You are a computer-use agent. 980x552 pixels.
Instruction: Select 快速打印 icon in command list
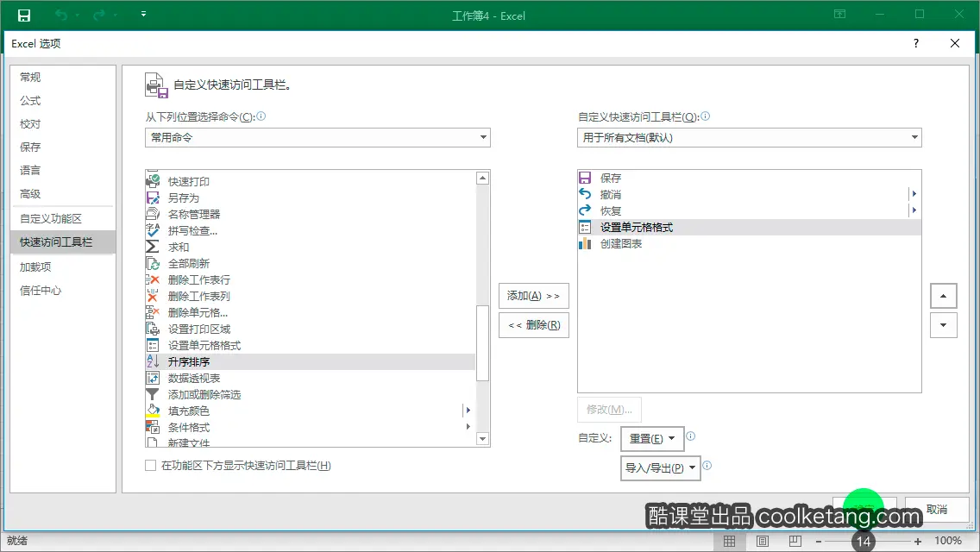pos(153,181)
